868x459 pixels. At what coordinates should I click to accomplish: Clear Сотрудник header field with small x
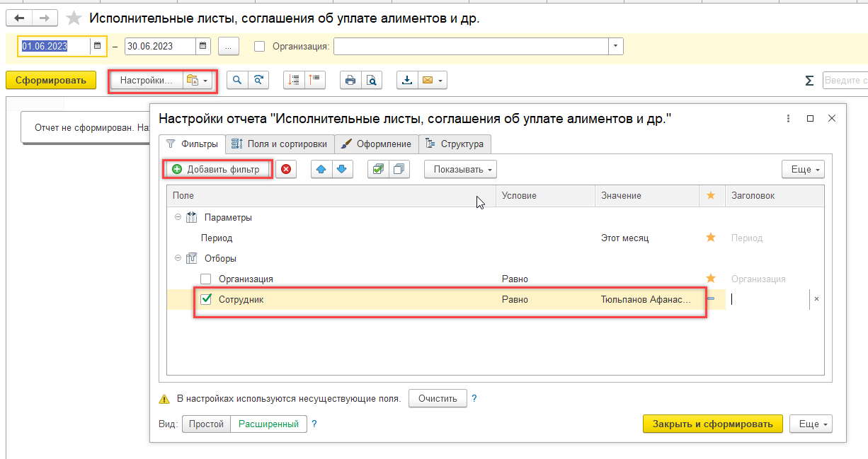click(x=816, y=299)
